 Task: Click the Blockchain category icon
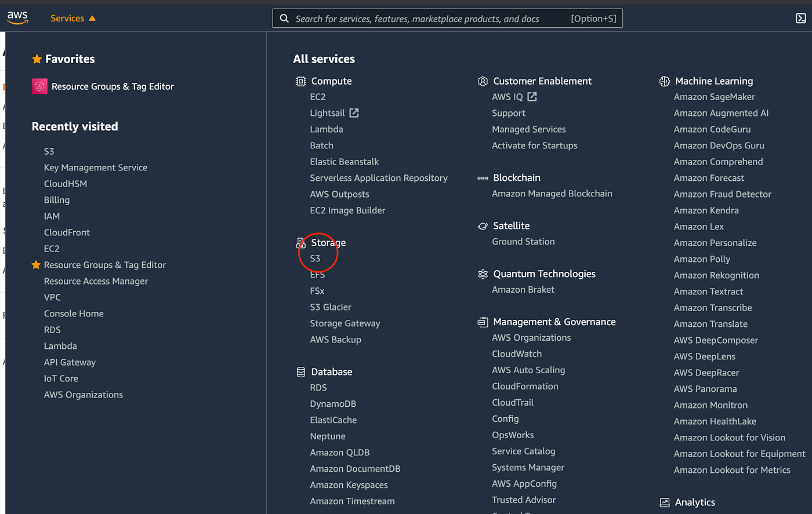tap(483, 178)
